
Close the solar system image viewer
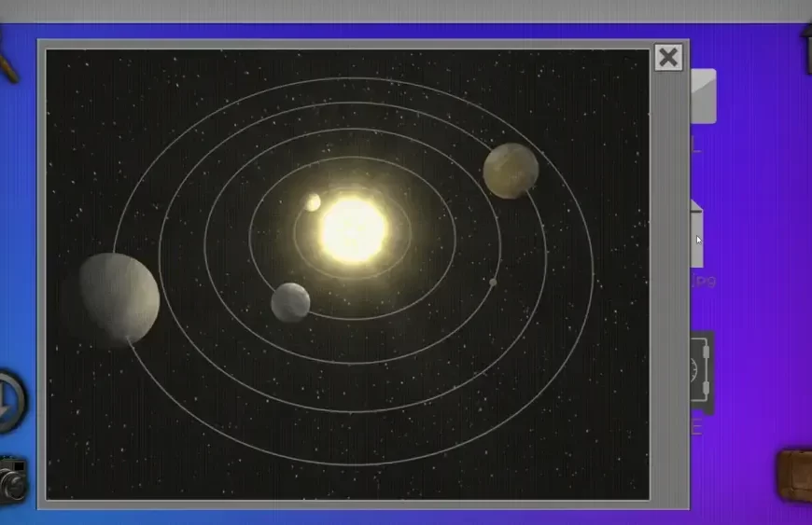click(x=668, y=58)
